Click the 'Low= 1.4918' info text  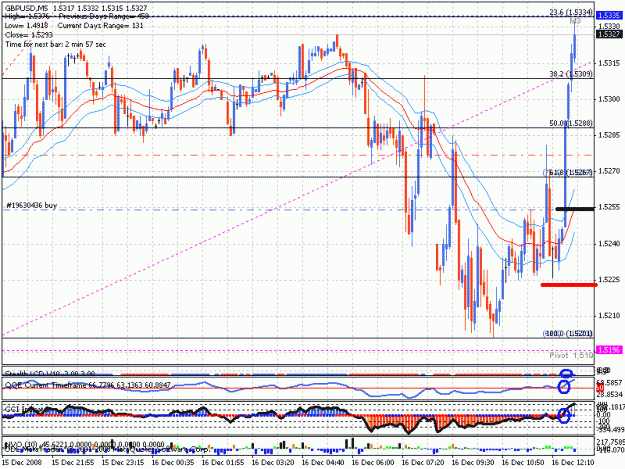point(26,26)
